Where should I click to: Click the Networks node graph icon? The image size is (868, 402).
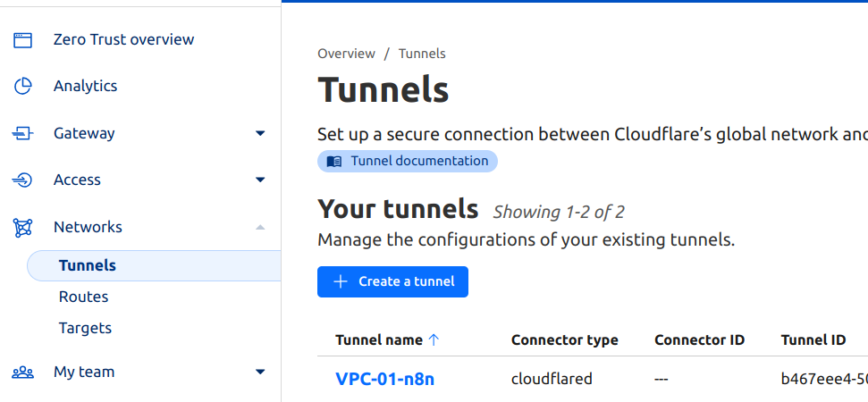point(22,228)
